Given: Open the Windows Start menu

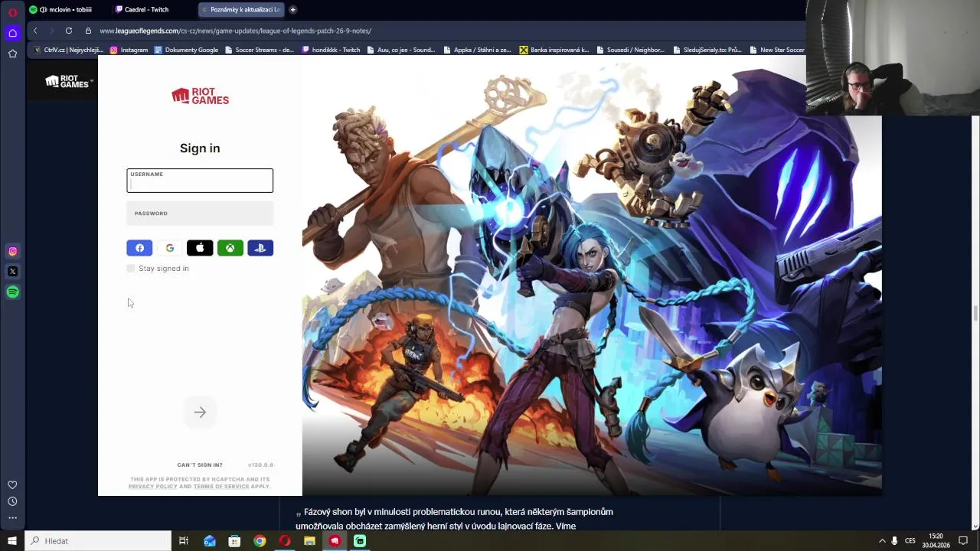Looking at the screenshot, I should click(11, 541).
